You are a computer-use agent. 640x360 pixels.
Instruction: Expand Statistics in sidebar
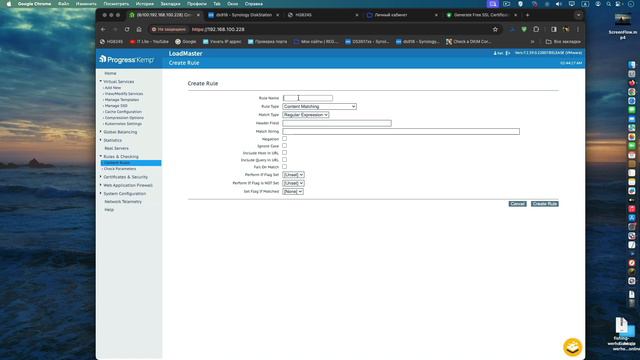(112, 140)
